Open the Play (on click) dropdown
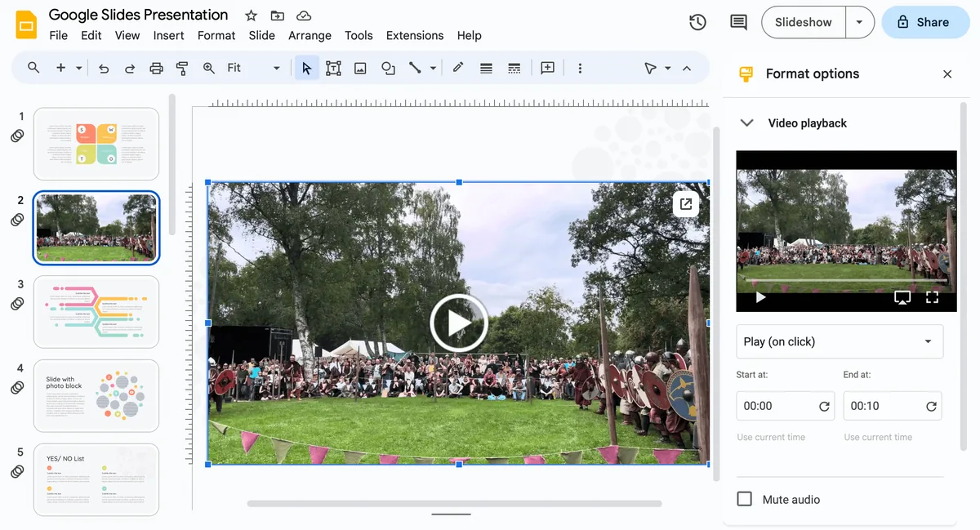 coord(840,341)
